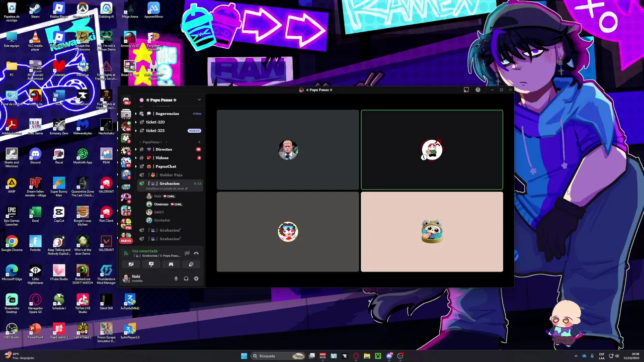This screenshot has width=644, height=362.
Task: Join the Hablar Paja voice channel
Action: click(170, 175)
